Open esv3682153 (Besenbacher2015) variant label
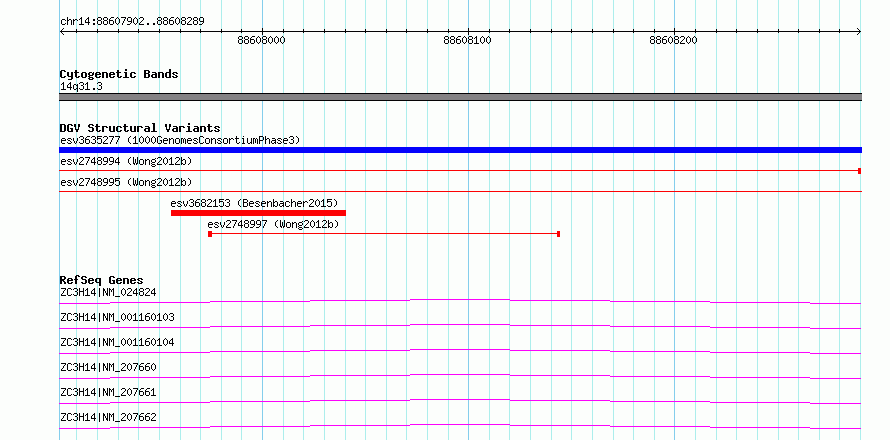The width and height of the screenshot is (890, 440). point(254,203)
